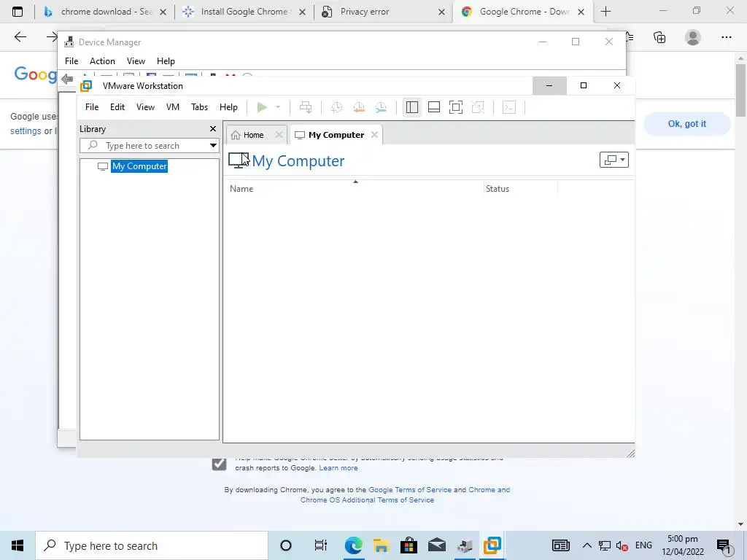Open Device Manager View menu

coord(136,61)
